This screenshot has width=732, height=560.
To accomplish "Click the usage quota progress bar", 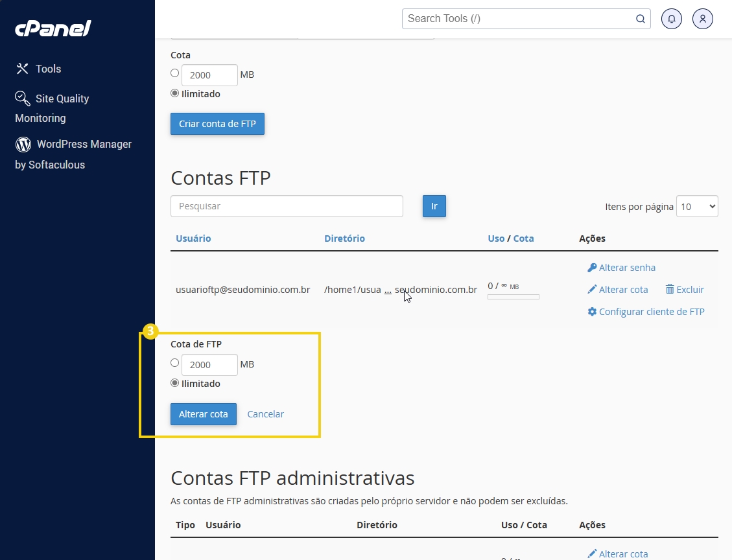I will (x=514, y=297).
